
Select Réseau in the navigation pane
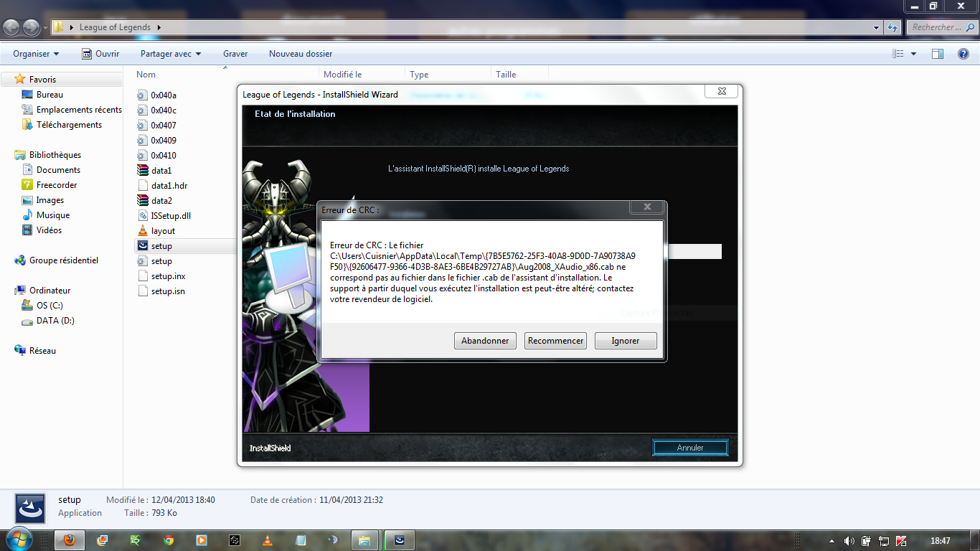tap(42, 351)
